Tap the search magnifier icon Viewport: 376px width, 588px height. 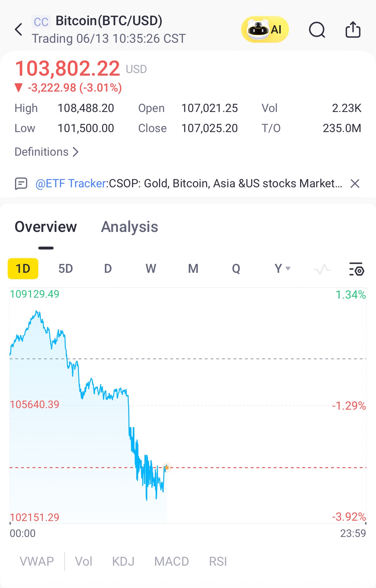[317, 30]
